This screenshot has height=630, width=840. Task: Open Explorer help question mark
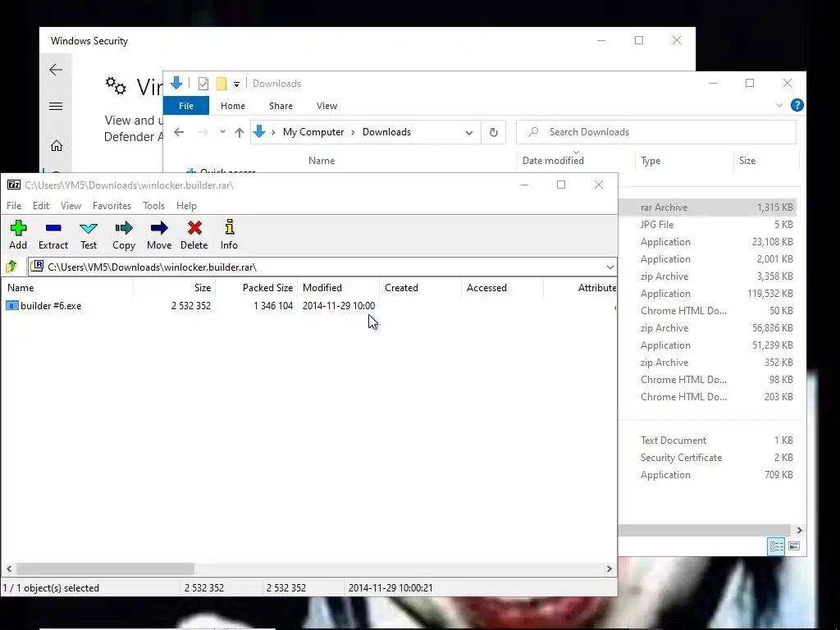pyautogui.click(x=797, y=106)
